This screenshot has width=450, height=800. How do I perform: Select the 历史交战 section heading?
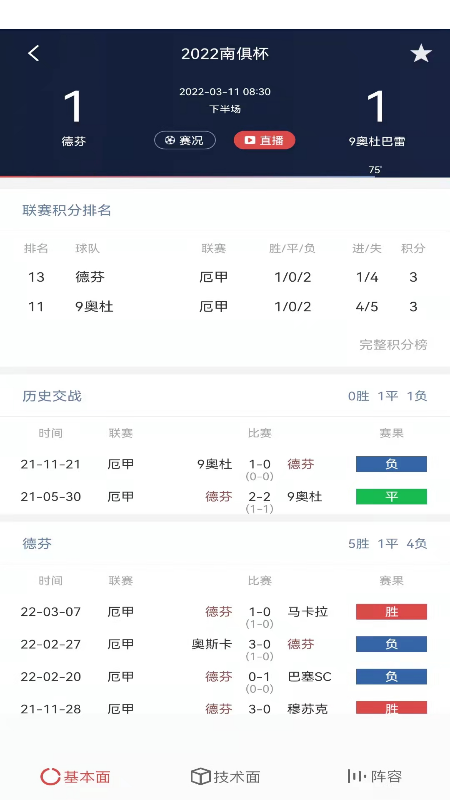click(x=52, y=396)
